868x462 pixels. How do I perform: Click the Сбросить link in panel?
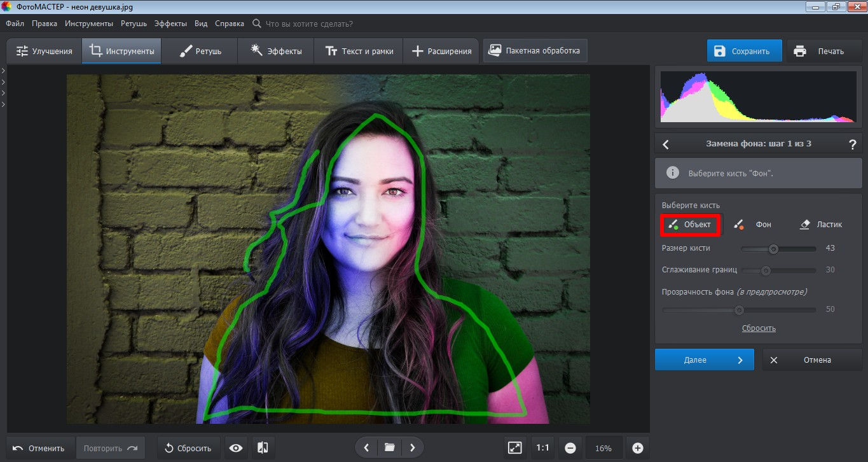(759, 328)
